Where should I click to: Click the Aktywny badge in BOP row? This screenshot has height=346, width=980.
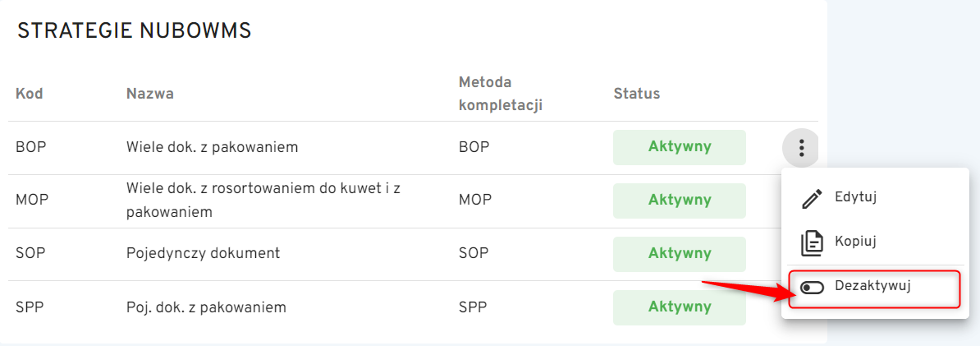pyautogui.click(x=680, y=148)
